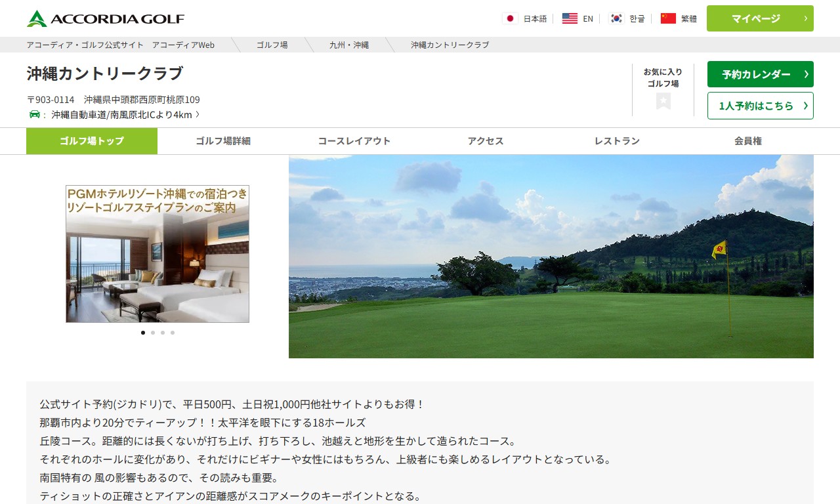Click the 沖縄カントリークラブ page heading

(105, 73)
